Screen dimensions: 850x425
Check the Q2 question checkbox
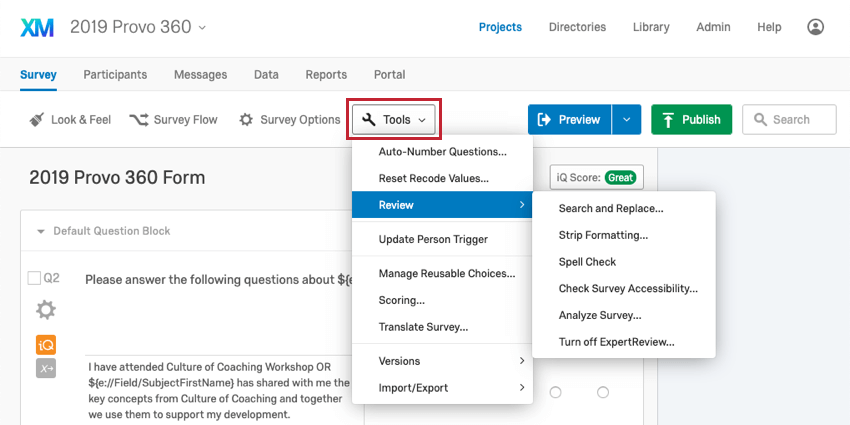(x=34, y=278)
